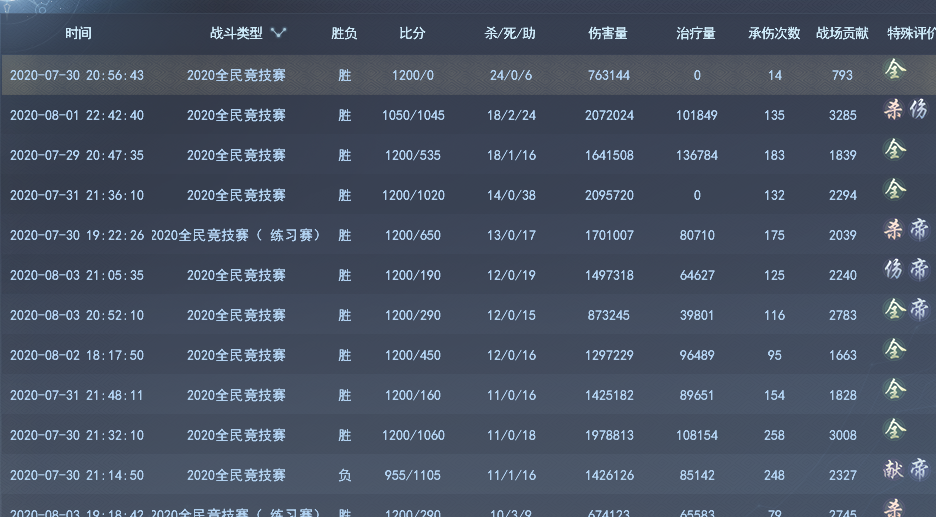Screen dimensions: 936x517
Task: Click the 帝 badge in the 2020-08-03 21:05:35 row
Action: [x=919, y=269]
